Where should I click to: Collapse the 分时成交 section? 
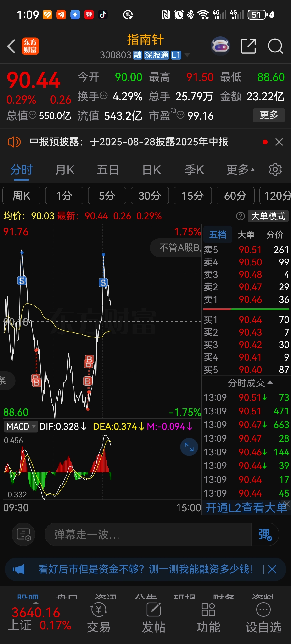(250, 383)
